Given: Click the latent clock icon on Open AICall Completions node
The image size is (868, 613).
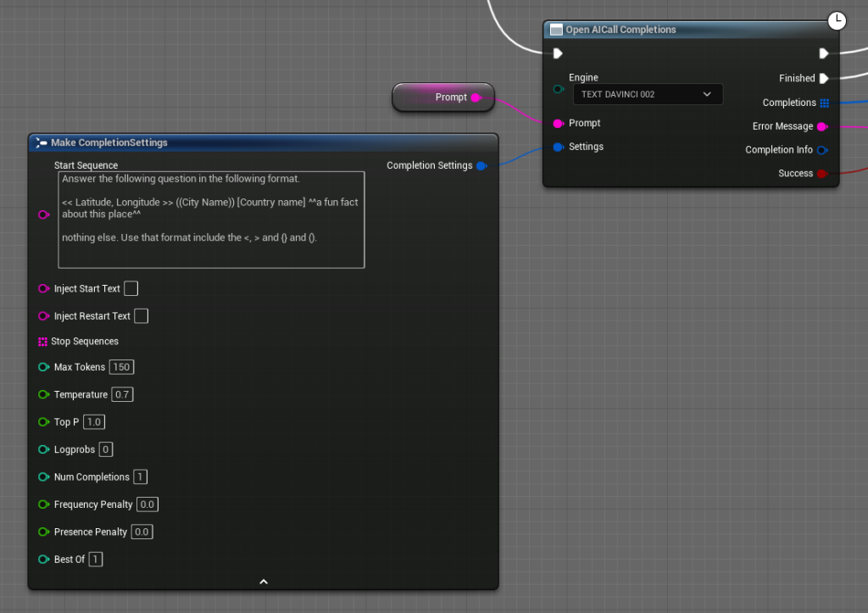Looking at the screenshot, I should [x=837, y=20].
